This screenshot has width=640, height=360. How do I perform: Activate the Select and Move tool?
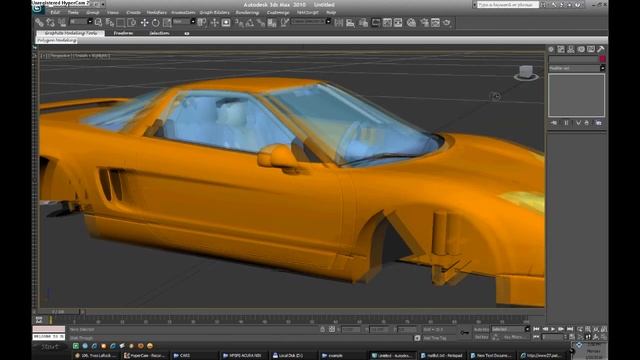point(144,22)
